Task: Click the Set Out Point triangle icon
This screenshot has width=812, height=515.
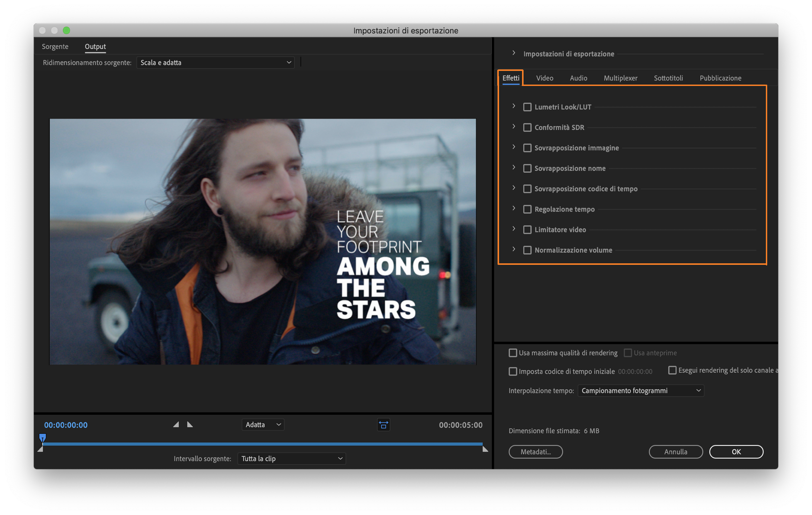Action: coord(190,425)
